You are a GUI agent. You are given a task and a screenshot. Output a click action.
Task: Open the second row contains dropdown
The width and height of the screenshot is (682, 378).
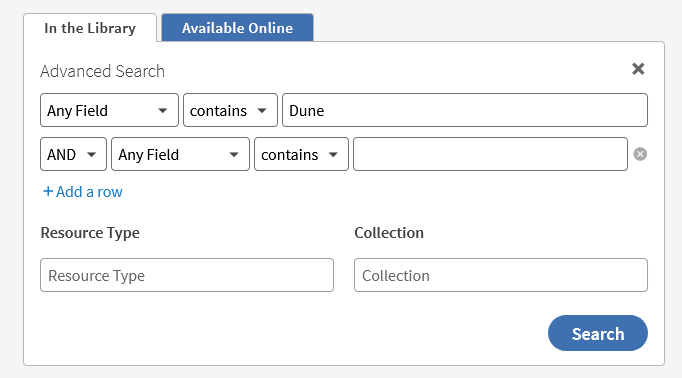pyautogui.click(x=301, y=154)
